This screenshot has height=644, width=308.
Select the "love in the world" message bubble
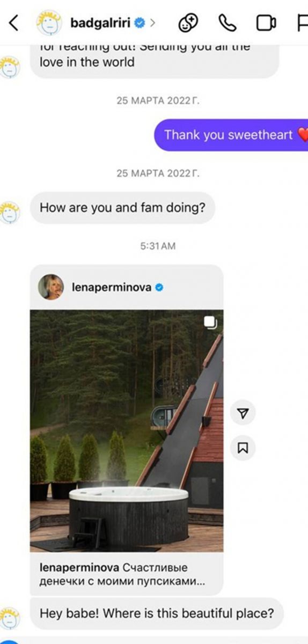(x=155, y=58)
